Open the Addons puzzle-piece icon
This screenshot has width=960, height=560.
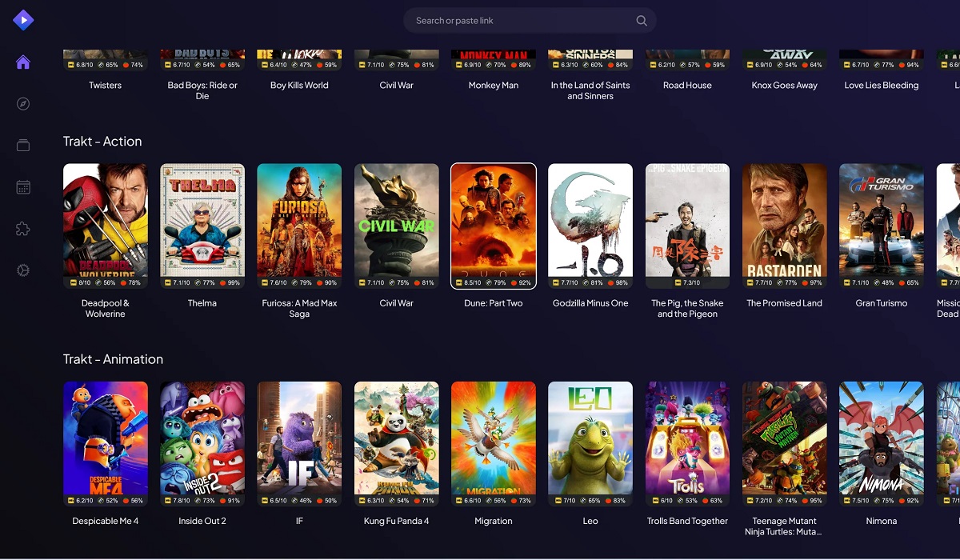[23, 228]
